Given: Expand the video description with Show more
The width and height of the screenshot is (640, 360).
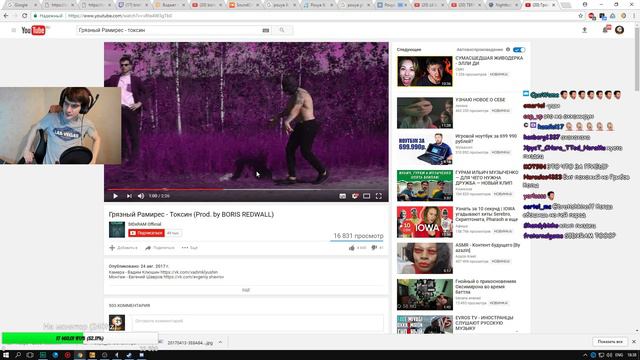Looking at the screenshot, I should 246,290.
